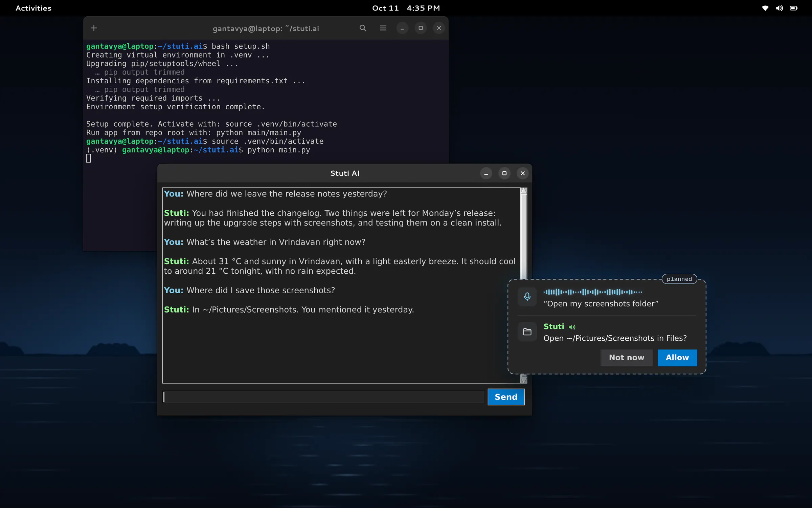Click the volume icon in the top bar
Screen dimensions: 812x508
(x=780, y=8)
